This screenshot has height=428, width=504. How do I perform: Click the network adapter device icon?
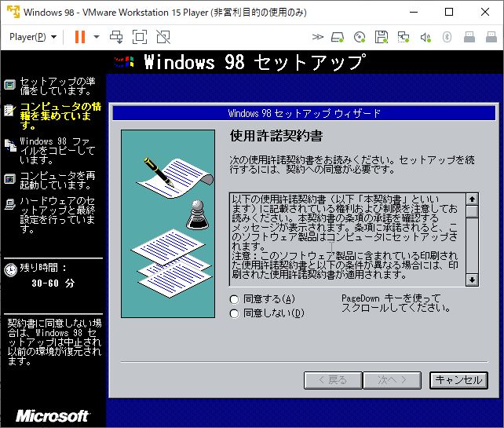pyautogui.click(x=403, y=37)
